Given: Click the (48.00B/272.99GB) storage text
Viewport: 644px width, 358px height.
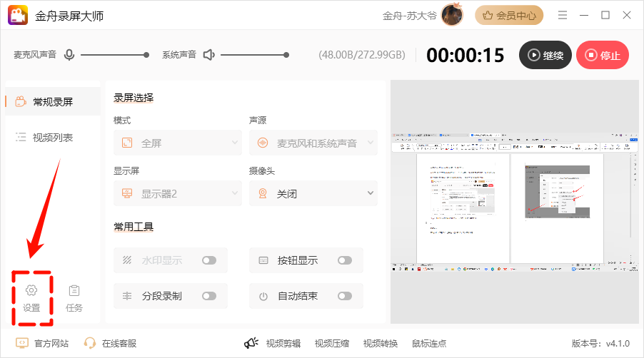Looking at the screenshot, I should click(x=362, y=55).
